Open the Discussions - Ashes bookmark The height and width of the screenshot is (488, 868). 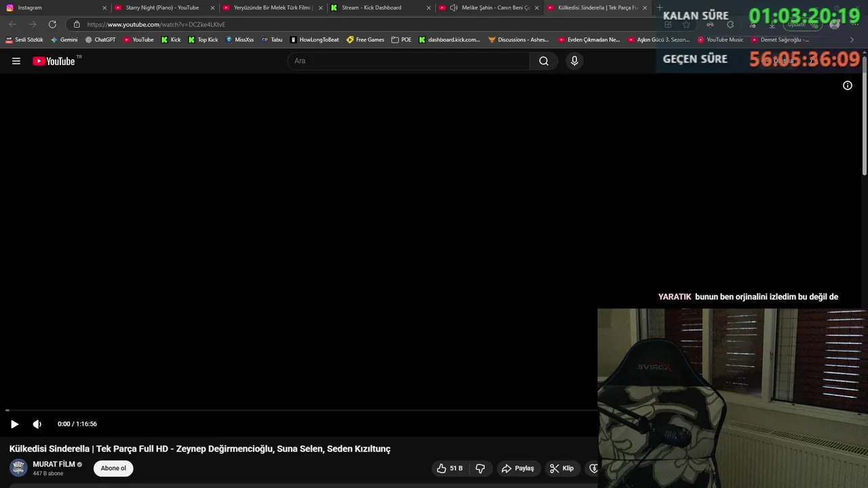click(x=519, y=40)
